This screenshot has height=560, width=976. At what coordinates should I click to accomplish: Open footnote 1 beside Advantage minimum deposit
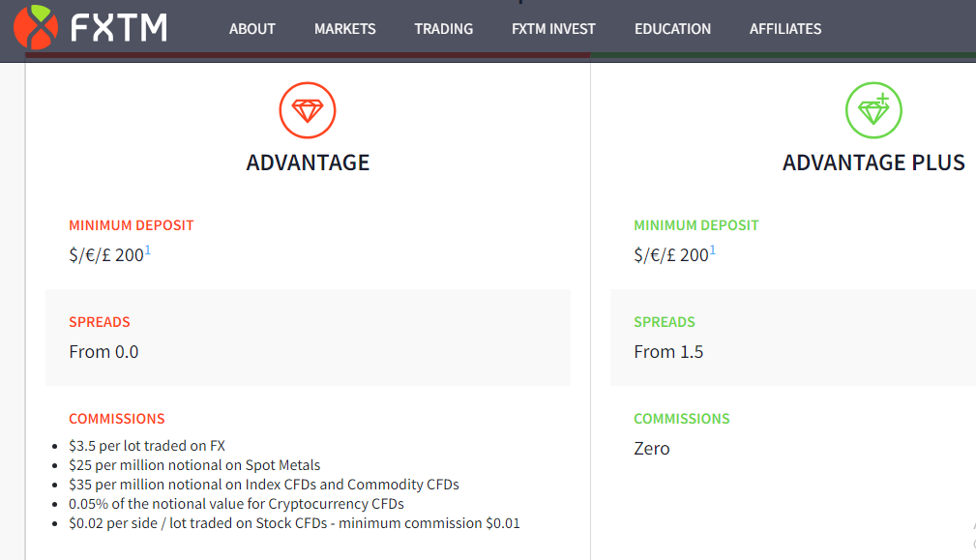coord(148,251)
